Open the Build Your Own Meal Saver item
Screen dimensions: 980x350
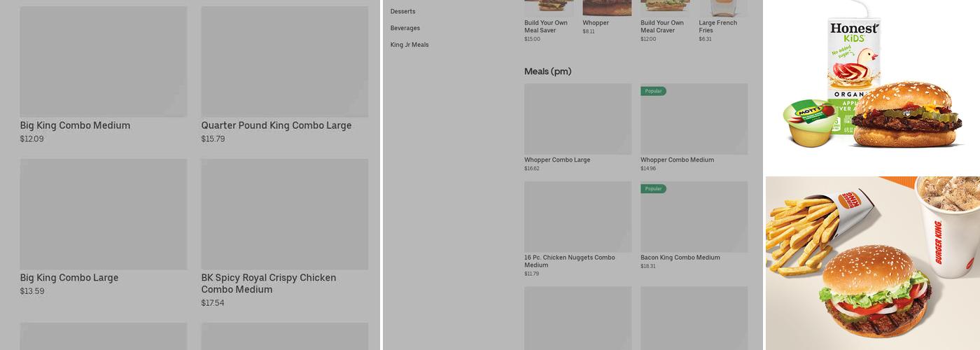(546, 27)
